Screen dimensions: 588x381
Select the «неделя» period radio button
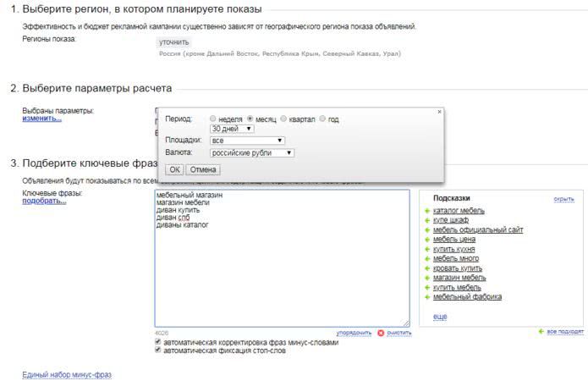[213, 119]
